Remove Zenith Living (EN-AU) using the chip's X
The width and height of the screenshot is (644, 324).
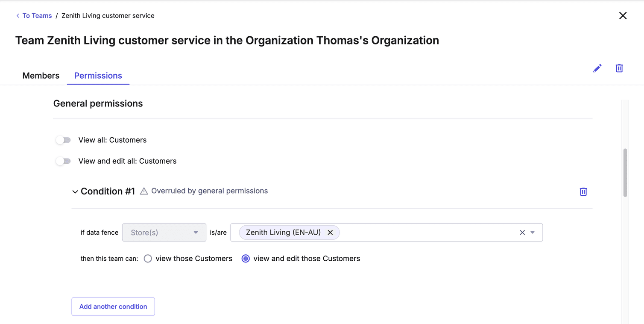pos(330,232)
